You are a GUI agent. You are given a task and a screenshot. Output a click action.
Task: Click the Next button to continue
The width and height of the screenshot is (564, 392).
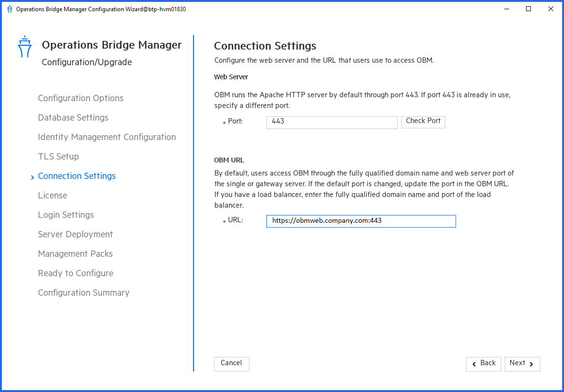coord(522,364)
